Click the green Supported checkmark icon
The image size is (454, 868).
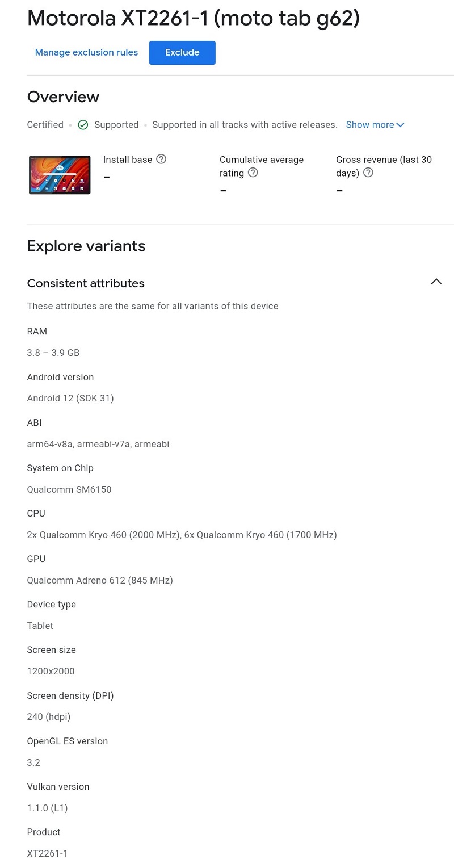click(83, 125)
